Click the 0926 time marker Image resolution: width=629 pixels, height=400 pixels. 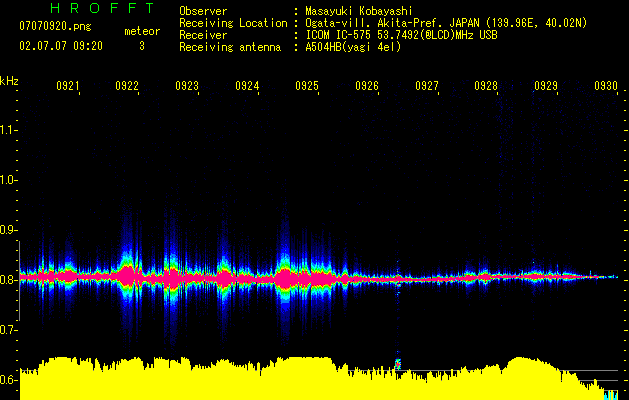click(x=367, y=86)
